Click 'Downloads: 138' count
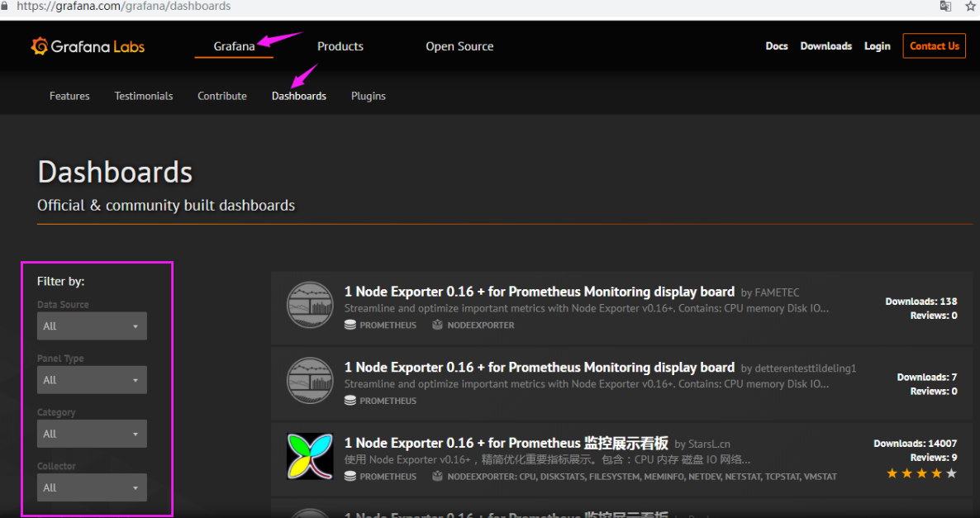 pyautogui.click(x=921, y=302)
